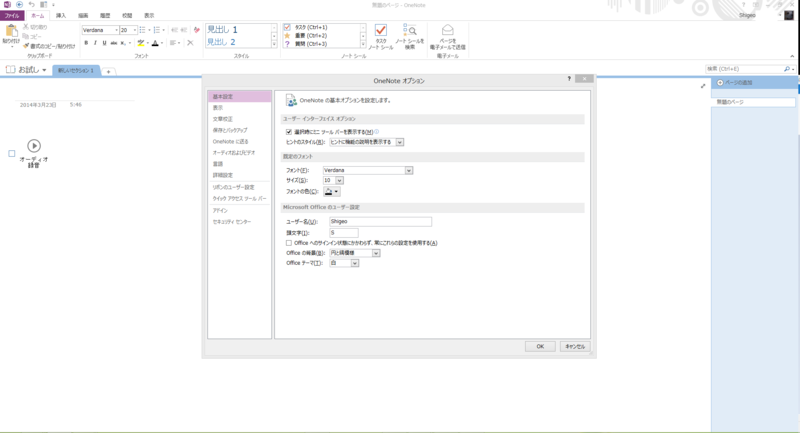Viewport: 800px width, 433px height.
Task: Expand the Tags gallery more arrow
Action: [363, 44]
